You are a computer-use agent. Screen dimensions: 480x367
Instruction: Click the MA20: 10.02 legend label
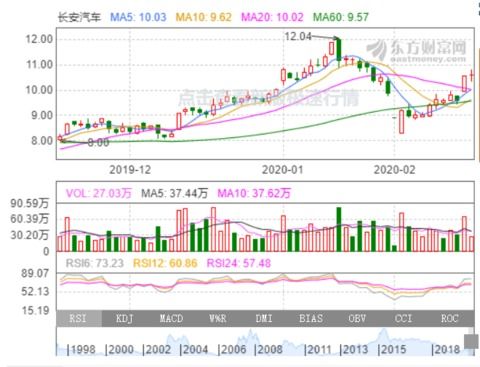[x=272, y=17]
